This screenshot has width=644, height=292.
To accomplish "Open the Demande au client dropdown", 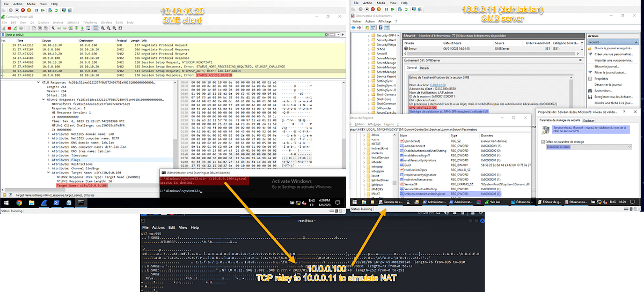I will pos(588,146).
